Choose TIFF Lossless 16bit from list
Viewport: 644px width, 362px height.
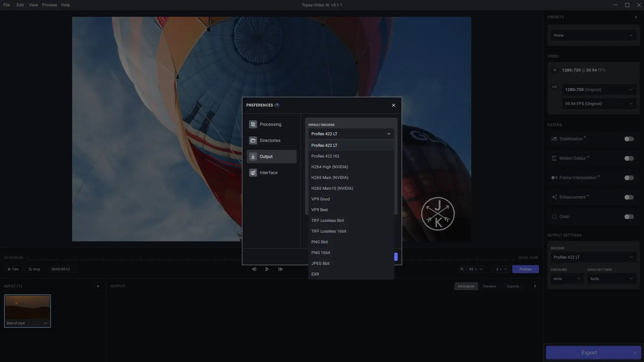pyautogui.click(x=328, y=231)
